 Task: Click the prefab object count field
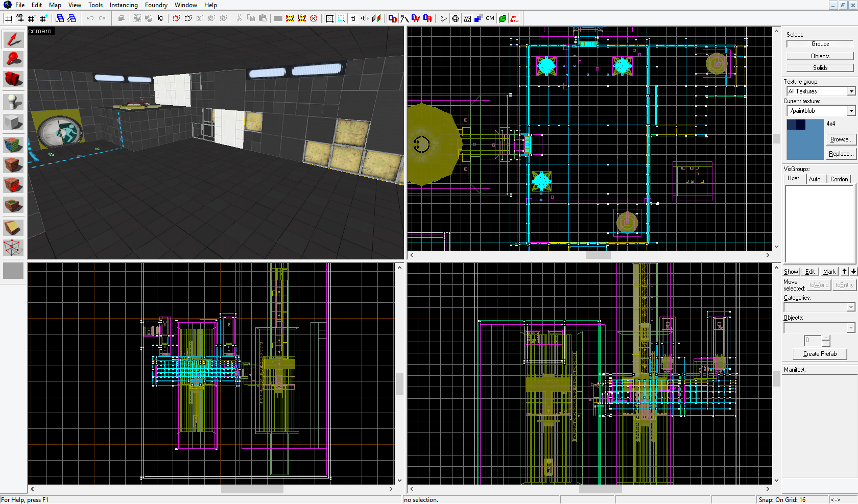[812, 340]
